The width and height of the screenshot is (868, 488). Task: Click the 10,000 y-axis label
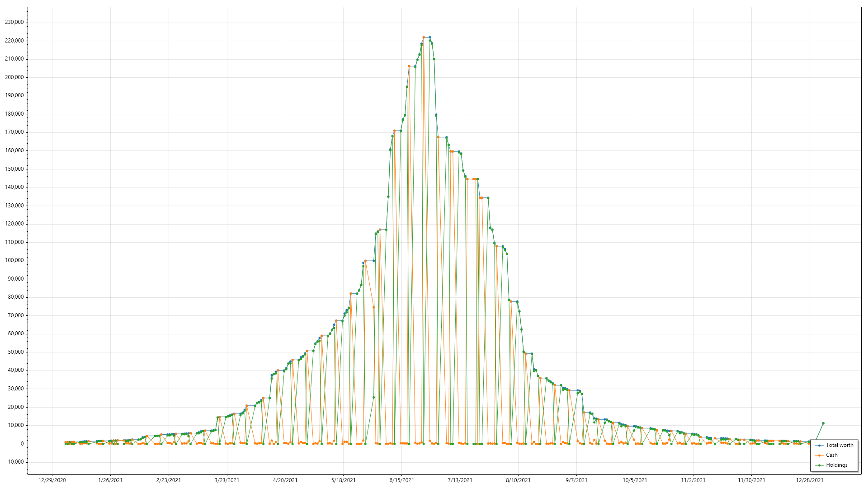[16, 425]
